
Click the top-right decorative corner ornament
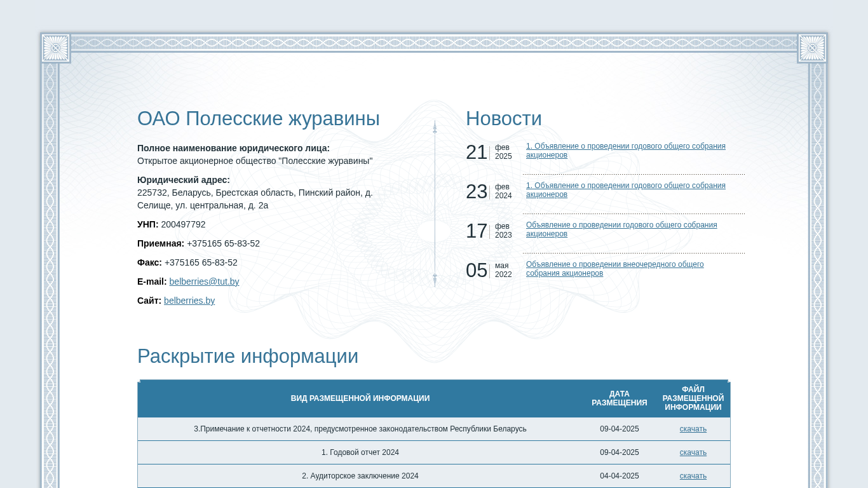click(812, 48)
